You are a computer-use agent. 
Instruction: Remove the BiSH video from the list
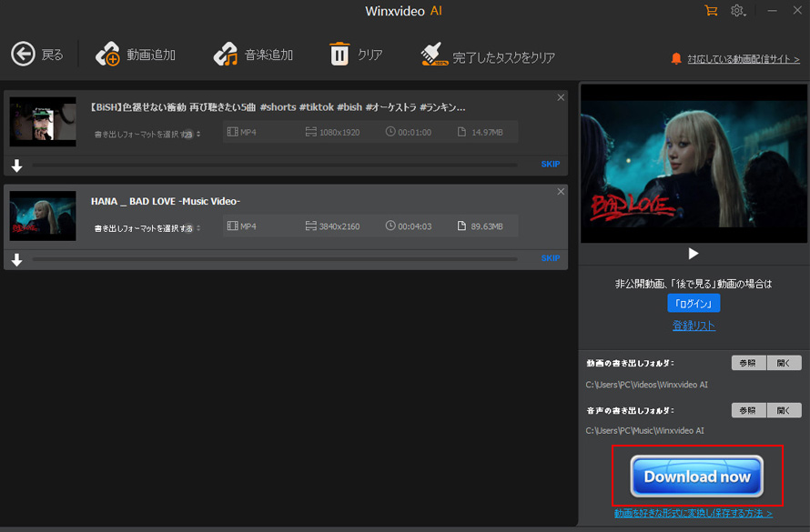(561, 97)
